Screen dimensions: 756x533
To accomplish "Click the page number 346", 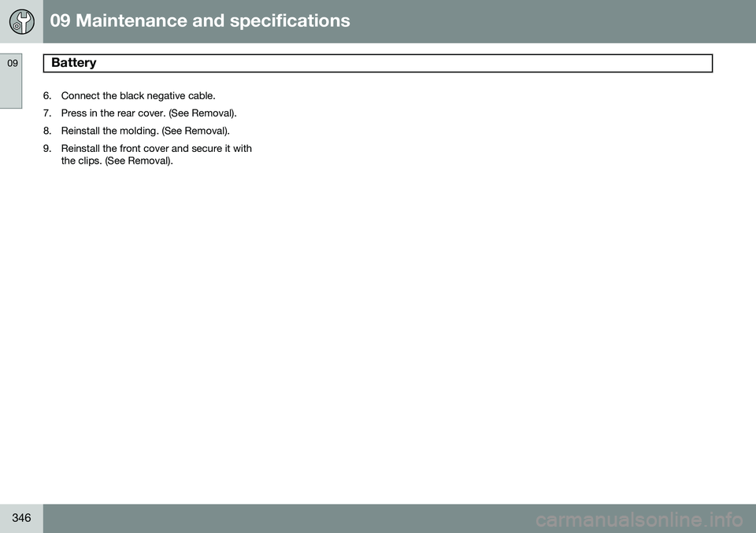I will pos(21,517).
